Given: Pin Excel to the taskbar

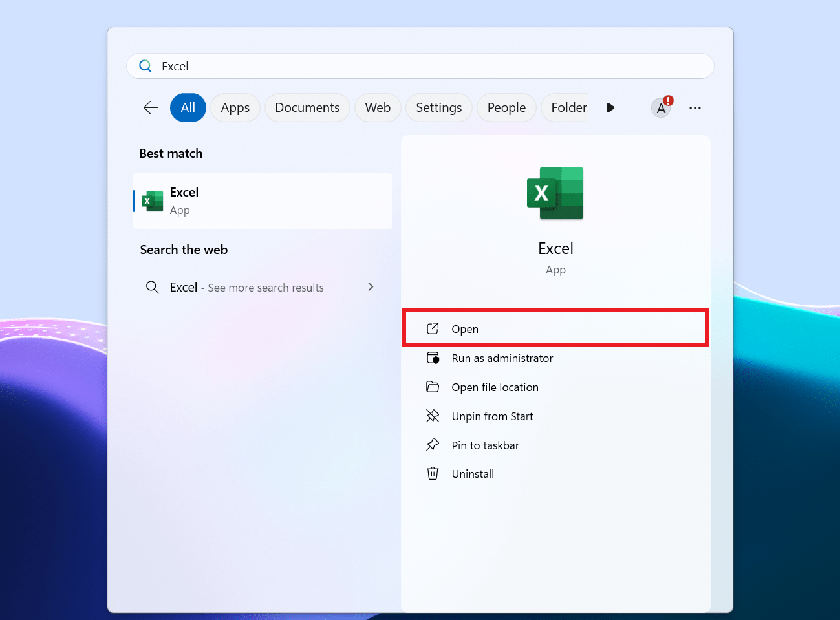Looking at the screenshot, I should [485, 445].
